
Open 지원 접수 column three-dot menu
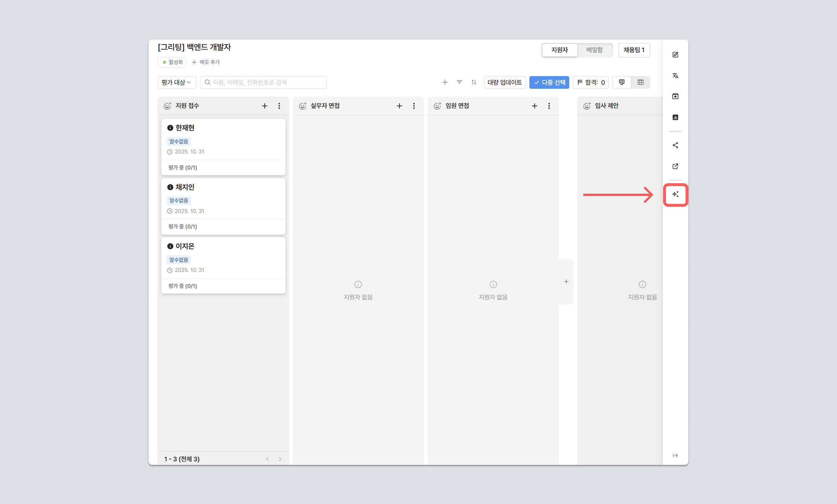pyautogui.click(x=279, y=106)
